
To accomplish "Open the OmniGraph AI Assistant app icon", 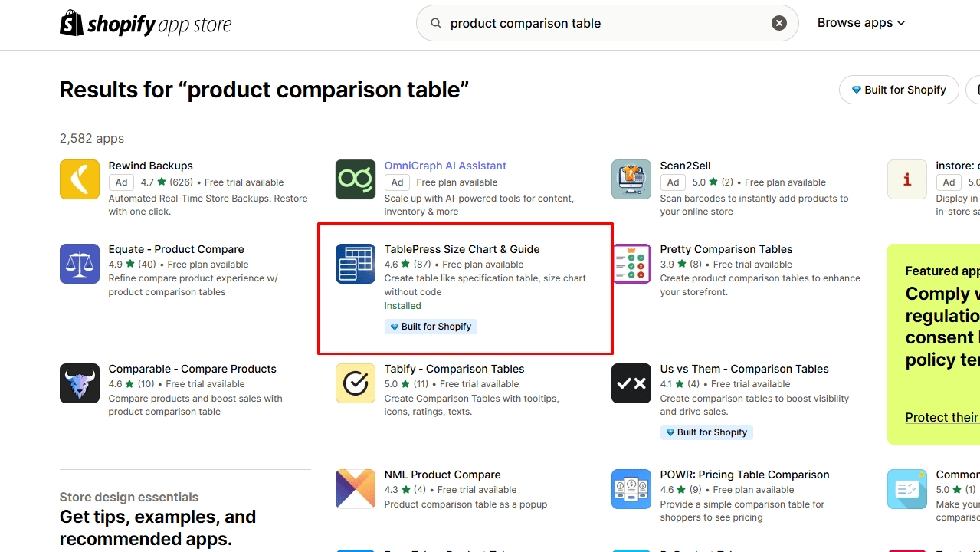I will pos(356,179).
